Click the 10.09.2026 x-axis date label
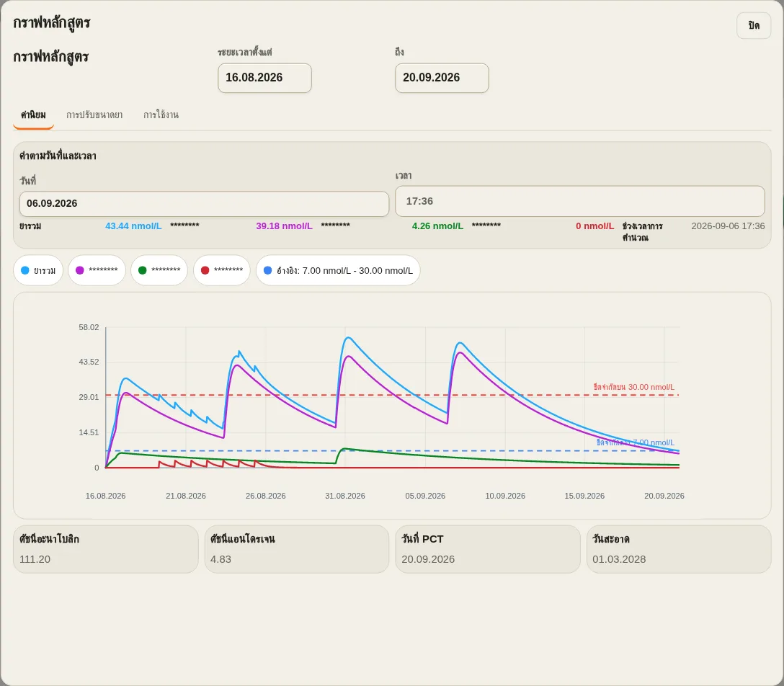Screen dimensions: 784x686 [505, 496]
